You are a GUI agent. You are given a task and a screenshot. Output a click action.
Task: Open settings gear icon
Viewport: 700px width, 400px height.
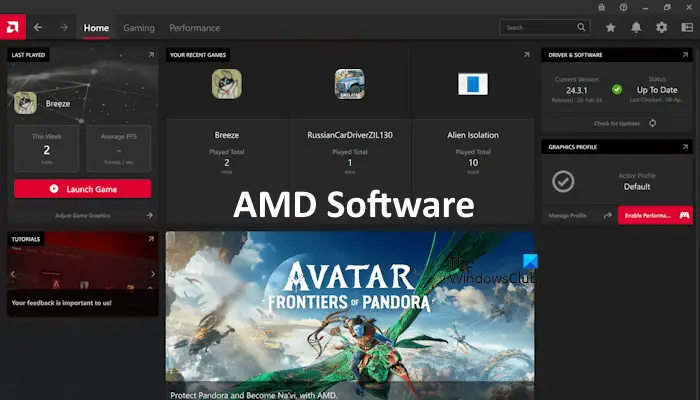662,28
